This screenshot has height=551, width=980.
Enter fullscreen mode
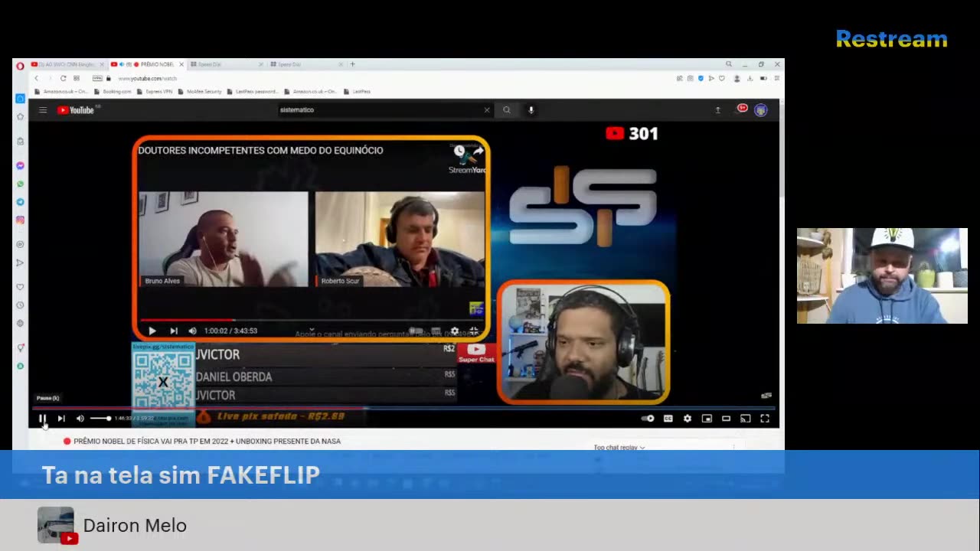[x=764, y=419]
